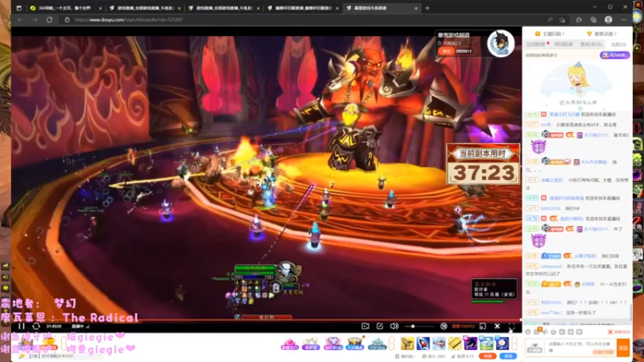
Task: Click the blue backpack button below gifts
Action: [508, 356]
